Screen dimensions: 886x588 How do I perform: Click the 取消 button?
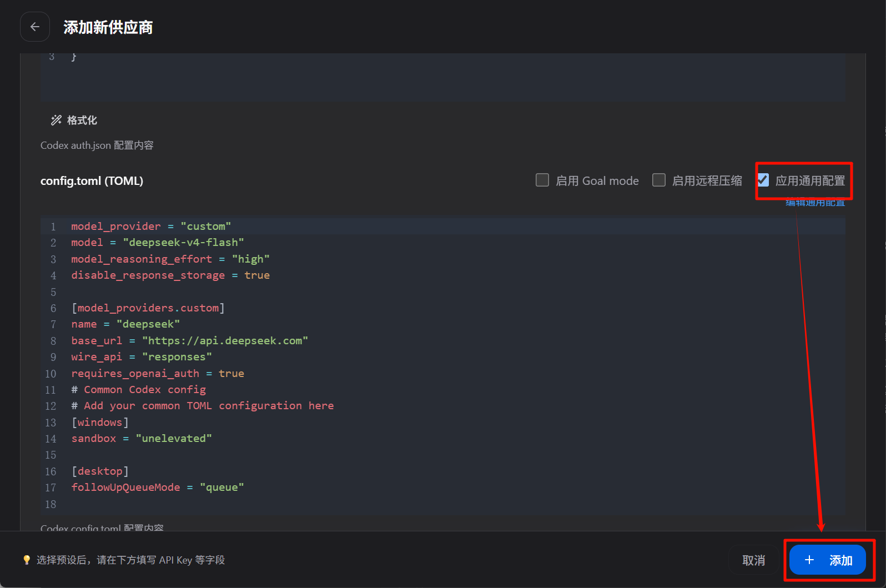coord(753,560)
